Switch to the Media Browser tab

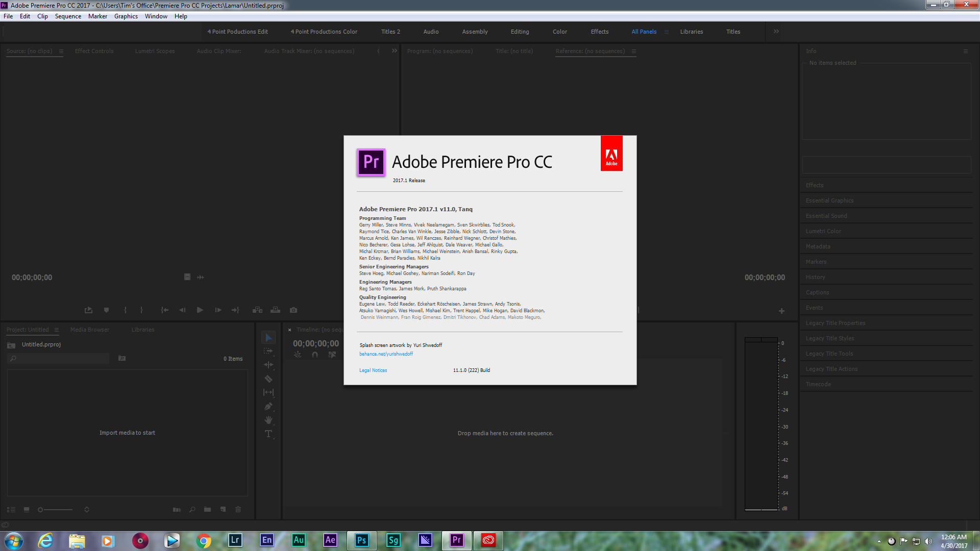pos(90,330)
